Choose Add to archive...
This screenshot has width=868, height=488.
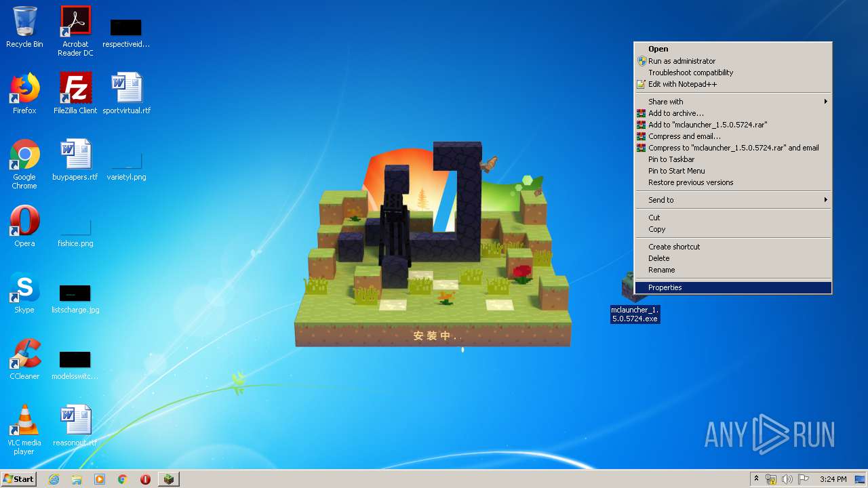tap(732, 113)
